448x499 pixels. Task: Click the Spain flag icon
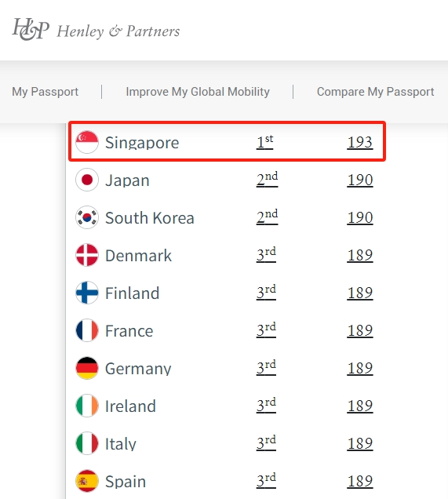pos(87,481)
